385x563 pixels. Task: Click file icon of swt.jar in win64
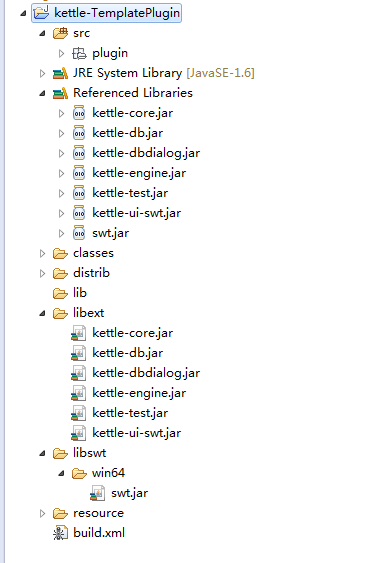(98, 493)
